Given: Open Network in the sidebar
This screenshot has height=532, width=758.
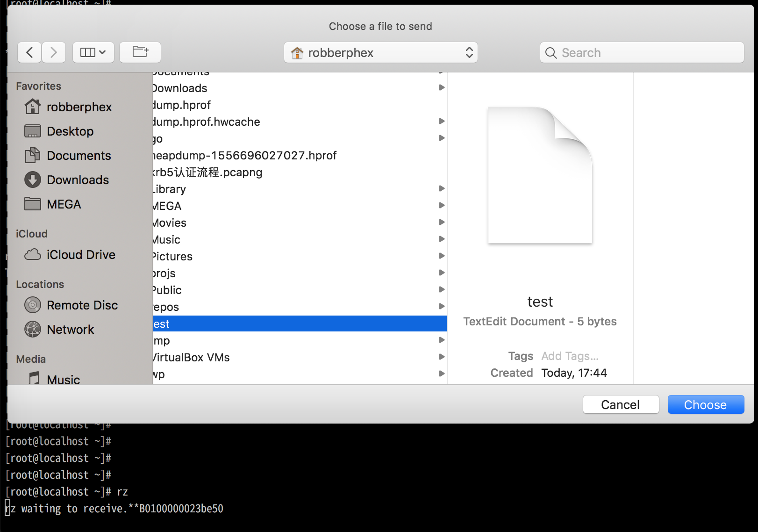Looking at the screenshot, I should tap(70, 330).
